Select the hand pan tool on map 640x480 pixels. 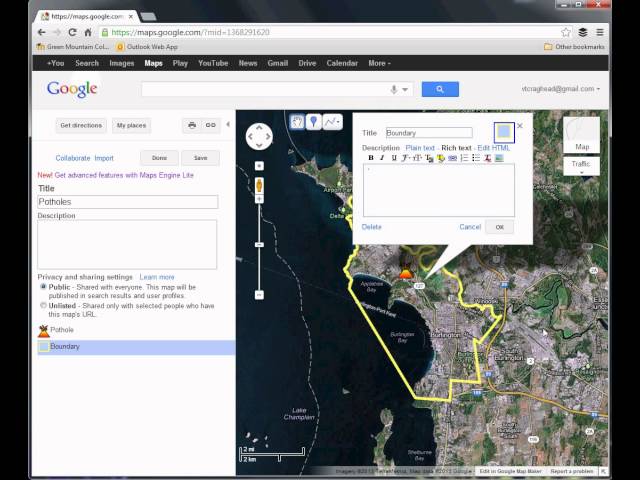click(297, 122)
